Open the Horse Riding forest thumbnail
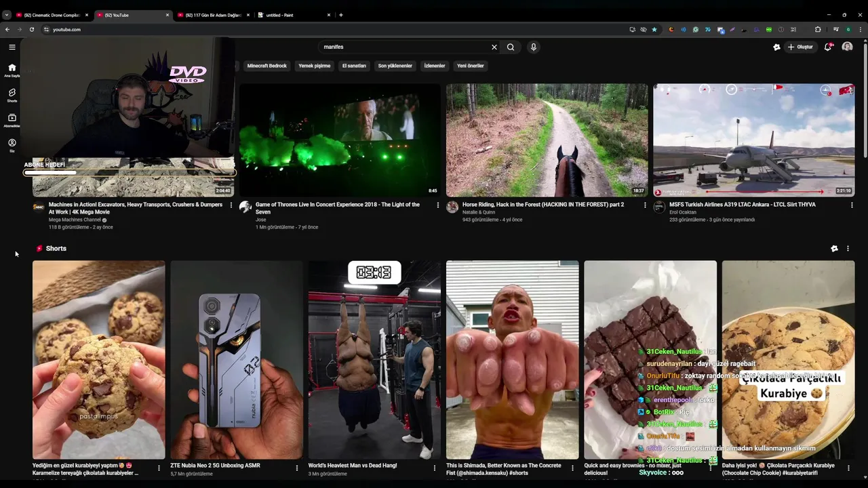This screenshot has width=868, height=488. pyautogui.click(x=547, y=140)
